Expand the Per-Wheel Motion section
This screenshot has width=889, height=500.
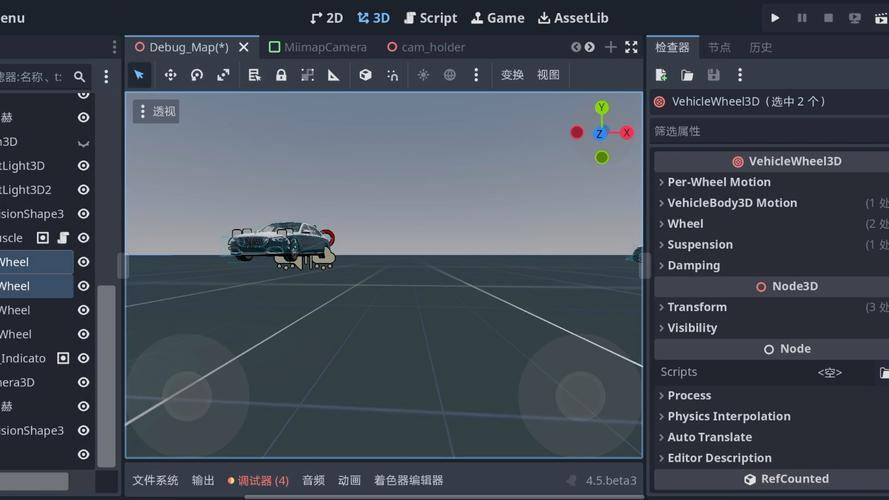coord(718,182)
